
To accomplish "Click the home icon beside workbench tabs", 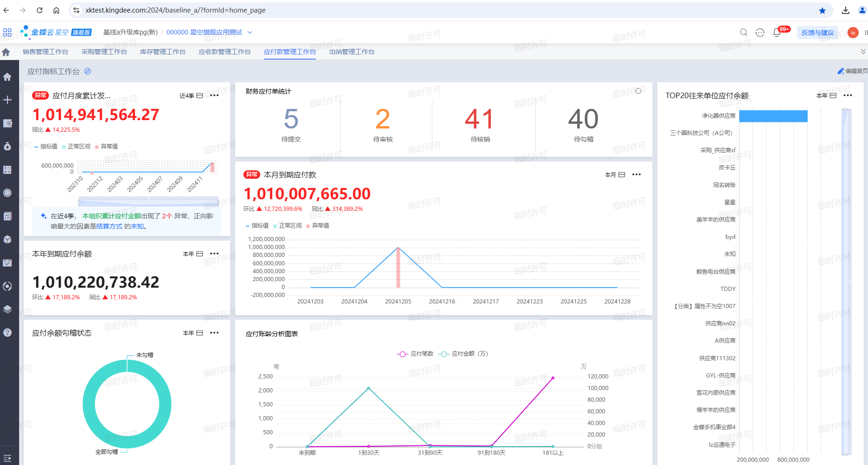I will [6, 52].
